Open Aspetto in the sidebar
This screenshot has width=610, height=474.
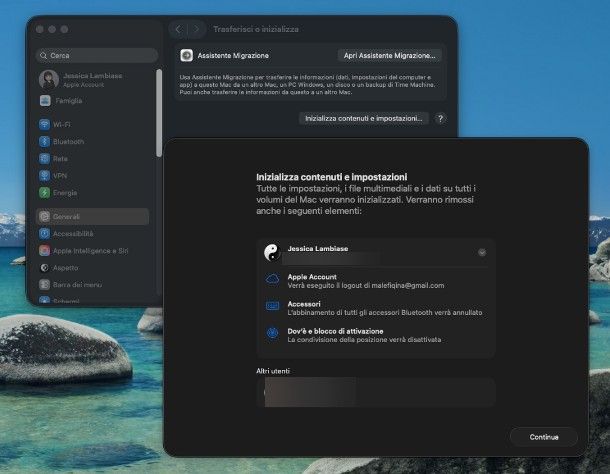(x=93, y=268)
